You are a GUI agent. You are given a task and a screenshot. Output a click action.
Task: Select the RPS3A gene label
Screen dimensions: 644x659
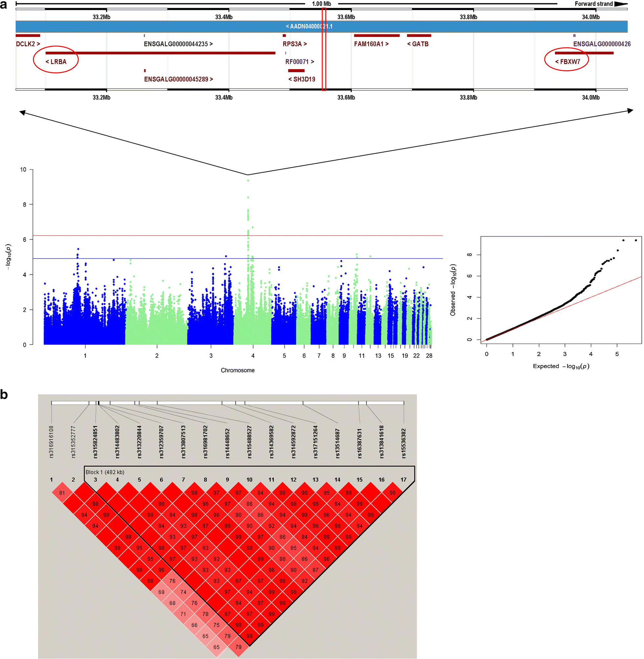(295, 44)
